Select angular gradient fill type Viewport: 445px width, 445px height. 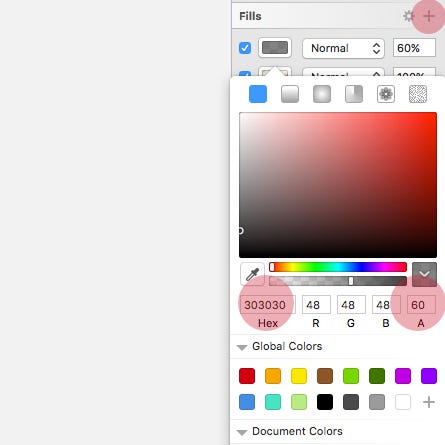click(x=354, y=94)
